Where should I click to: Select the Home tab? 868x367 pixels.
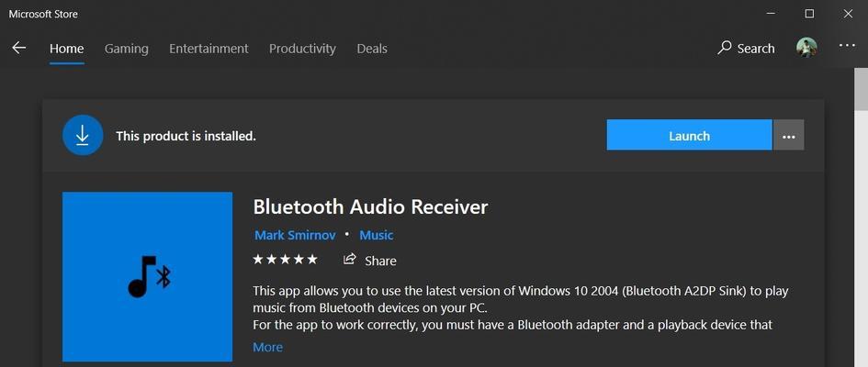(x=66, y=49)
